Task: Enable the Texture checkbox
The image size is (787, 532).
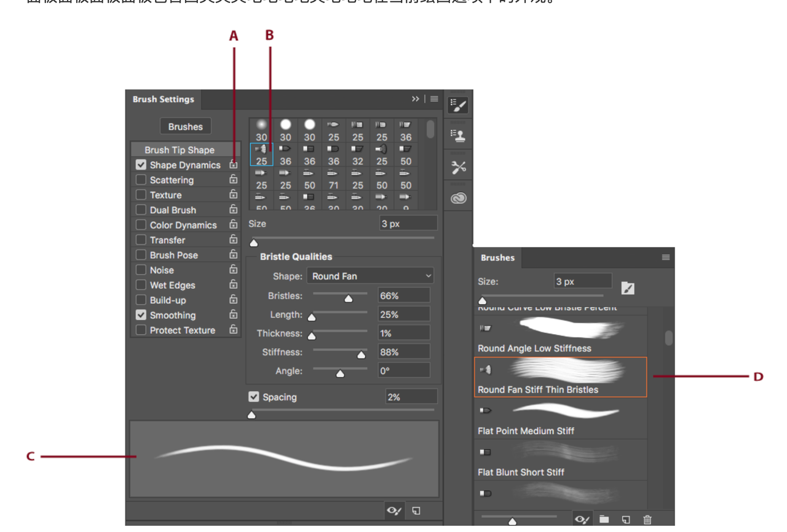Action: pyautogui.click(x=141, y=195)
